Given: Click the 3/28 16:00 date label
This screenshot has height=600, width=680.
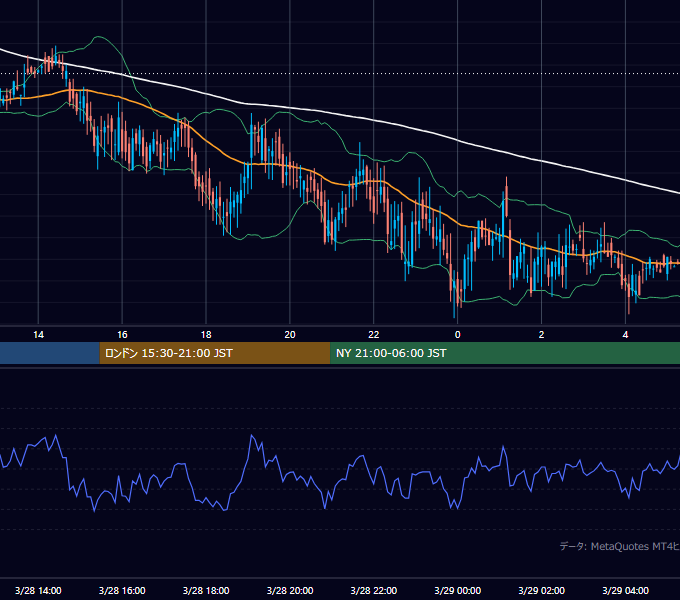Looking at the screenshot, I should [x=122, y=590].
